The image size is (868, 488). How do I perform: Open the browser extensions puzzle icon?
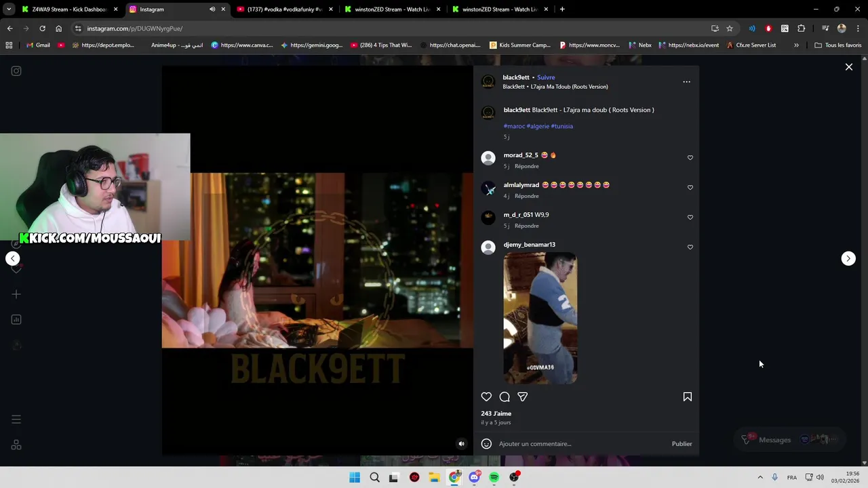click(801, 28)
